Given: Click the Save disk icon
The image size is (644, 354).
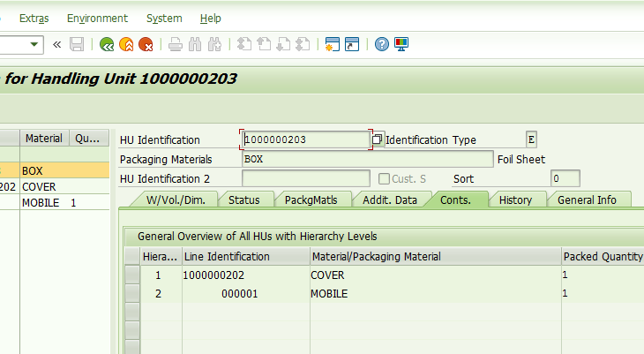Looking at the screenshot, I should coord(77,44).
